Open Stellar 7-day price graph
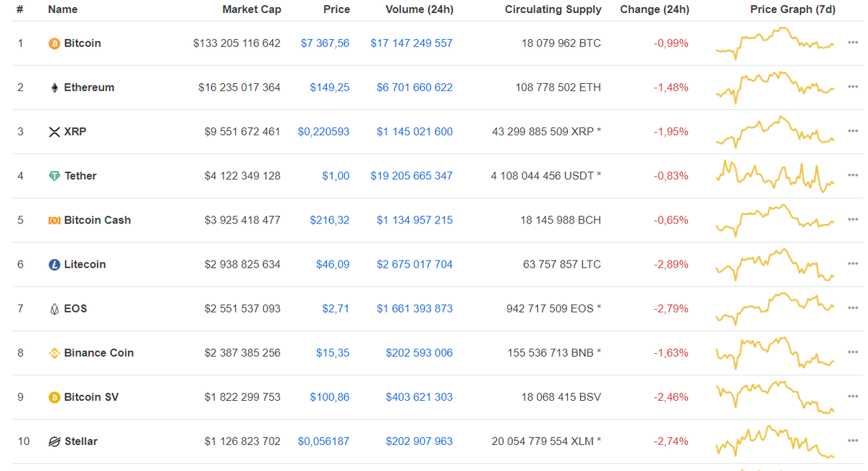Image resolution: width=868 pixels, height=471 pixels. [775, 441]
